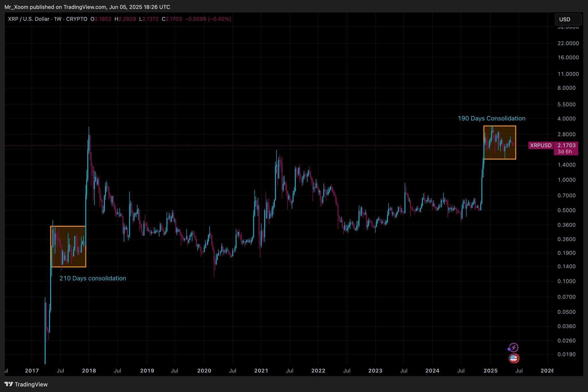Click the 0.7000 price scale label

tap(566, 196)
